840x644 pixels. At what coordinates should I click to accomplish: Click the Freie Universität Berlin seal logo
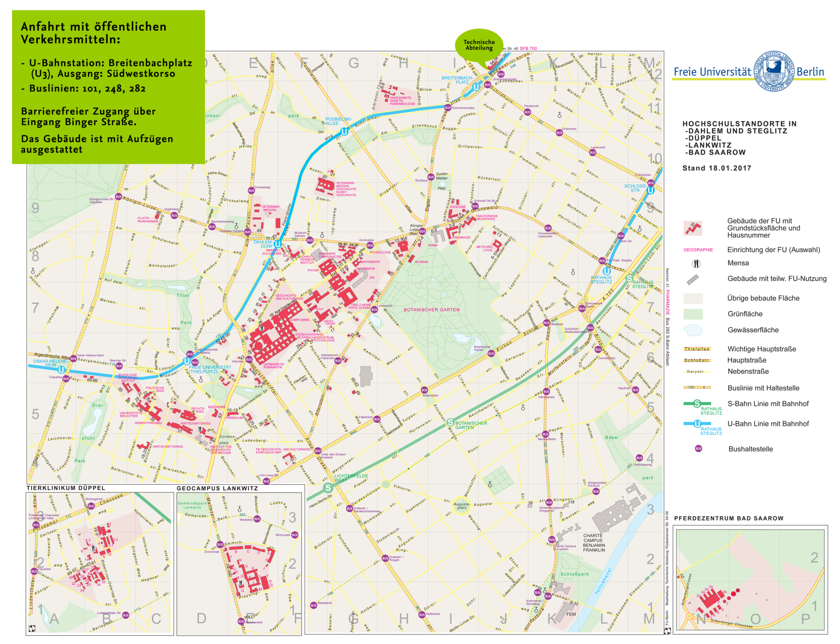tap(774, 71)
